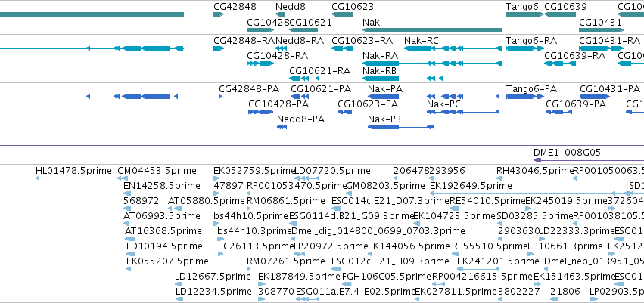Select the CG10621-RA transcript
The height and width of the screenshot is (303, 644).
303,79
